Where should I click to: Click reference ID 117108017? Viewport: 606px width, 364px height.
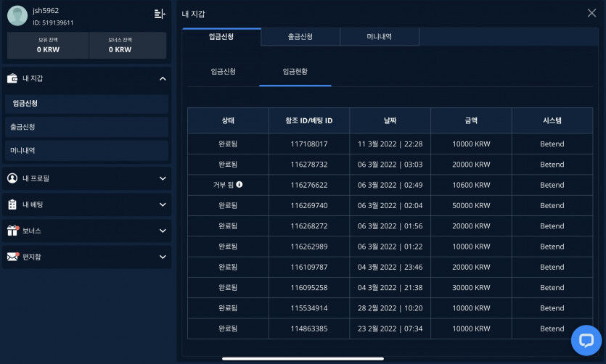click(x=309, y=144)
